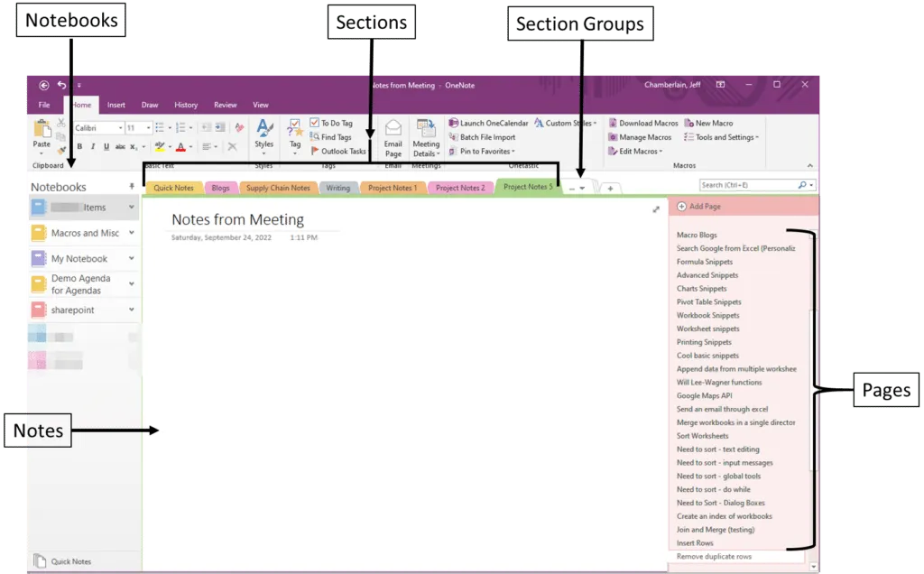Open the Calibri font name dropdown
This screenshot has width=924, height=574.
(x=120, y=128)
